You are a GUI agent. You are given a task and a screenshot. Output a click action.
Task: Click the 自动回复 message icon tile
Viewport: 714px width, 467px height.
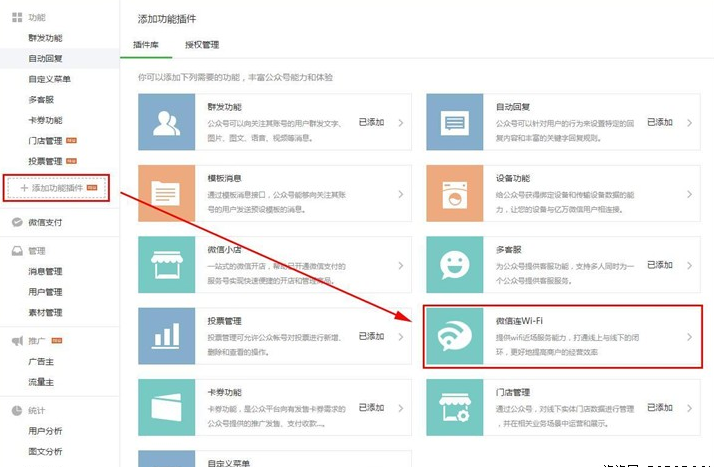pos(454,122)
